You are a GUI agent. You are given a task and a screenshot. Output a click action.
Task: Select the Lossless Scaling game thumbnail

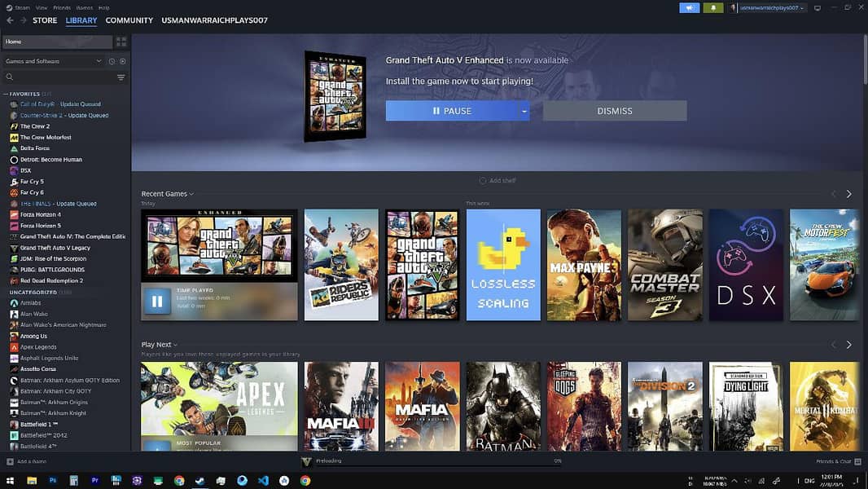(x=503, y=263)
